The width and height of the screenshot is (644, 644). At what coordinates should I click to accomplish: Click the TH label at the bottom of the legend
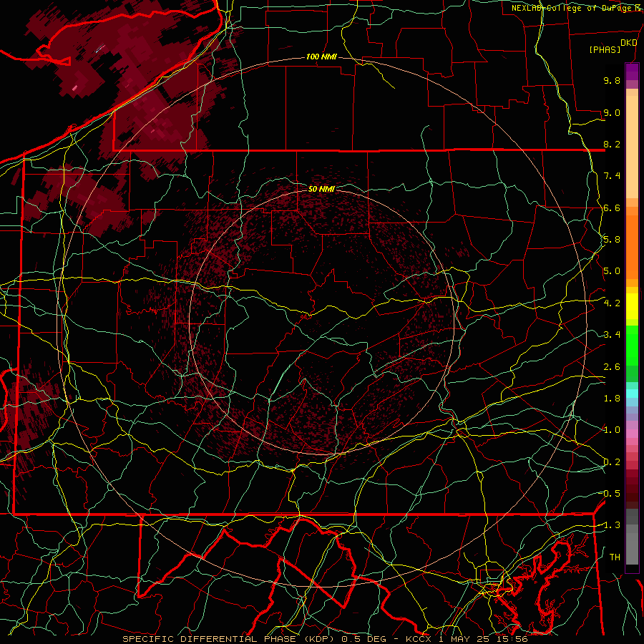click(x=615, y=557)
